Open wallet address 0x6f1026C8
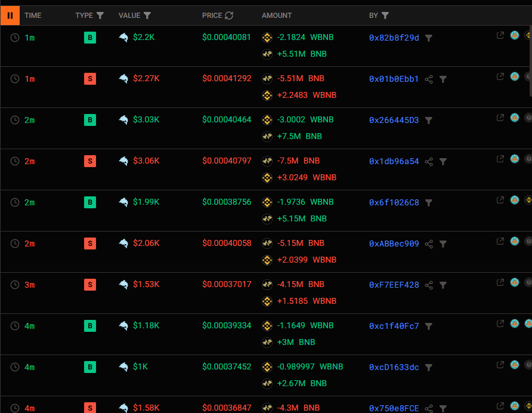This screenshot has height=413, width=532. coord(394,202)
